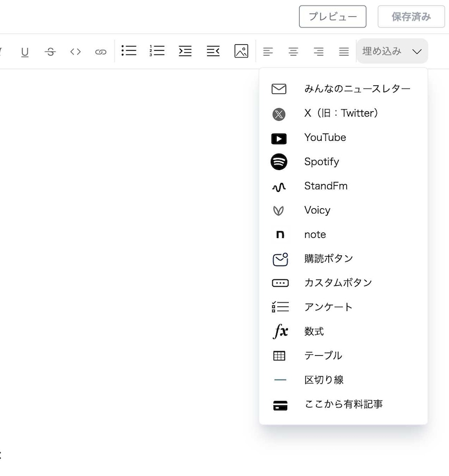Click the custom button ellipsis icon

click(280, 283)
